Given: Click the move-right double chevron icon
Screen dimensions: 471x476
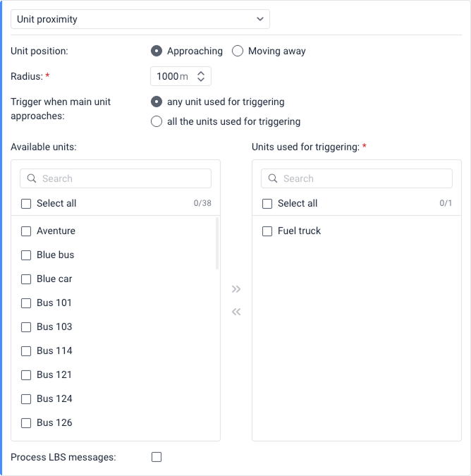Looking at the screenshot, I should tap(236, 289).
